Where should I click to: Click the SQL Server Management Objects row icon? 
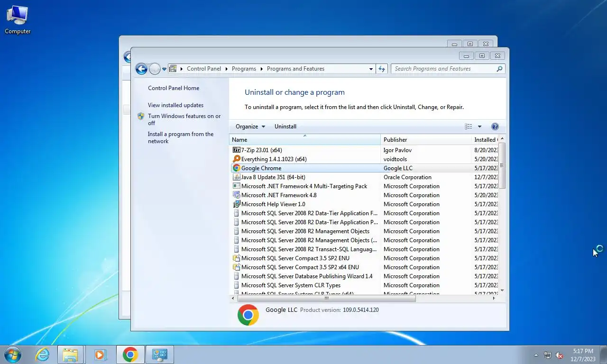[237, 231]
